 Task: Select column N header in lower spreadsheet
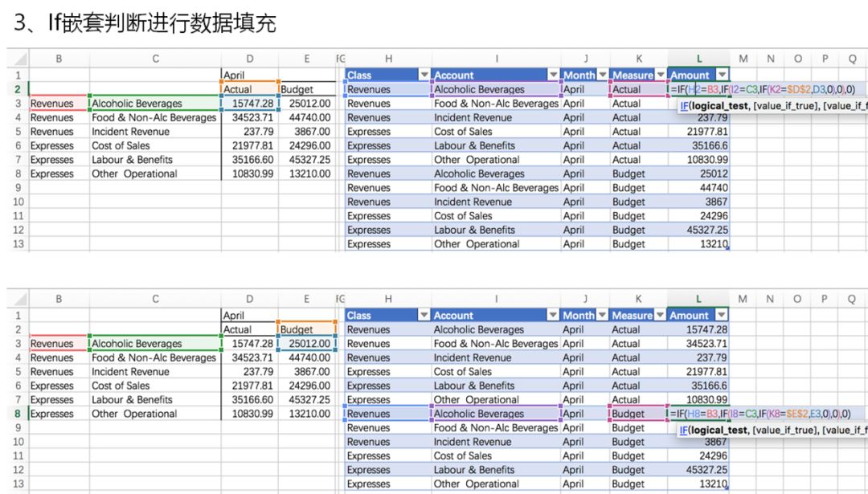coord(770,299)
